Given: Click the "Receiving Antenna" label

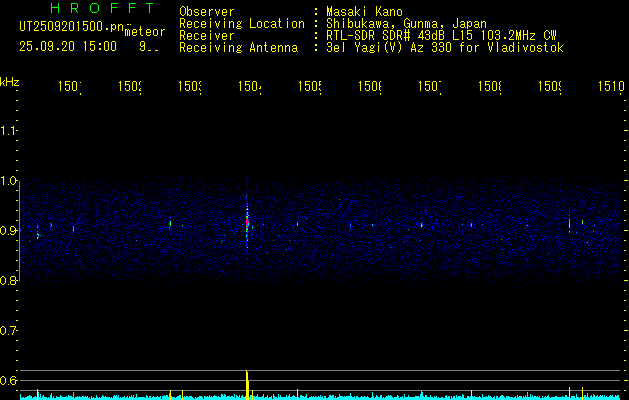Looking at the screenshot, I should pyautogui.click(x=239, y=48).
